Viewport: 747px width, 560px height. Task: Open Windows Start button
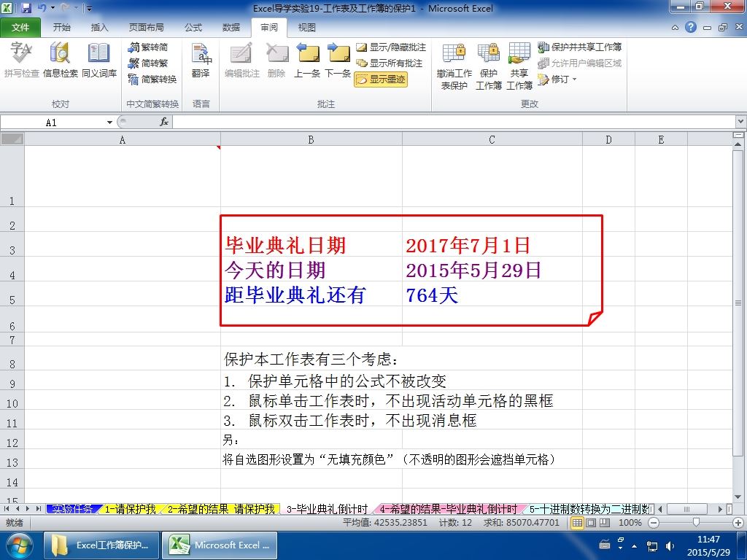coord(18,545)
